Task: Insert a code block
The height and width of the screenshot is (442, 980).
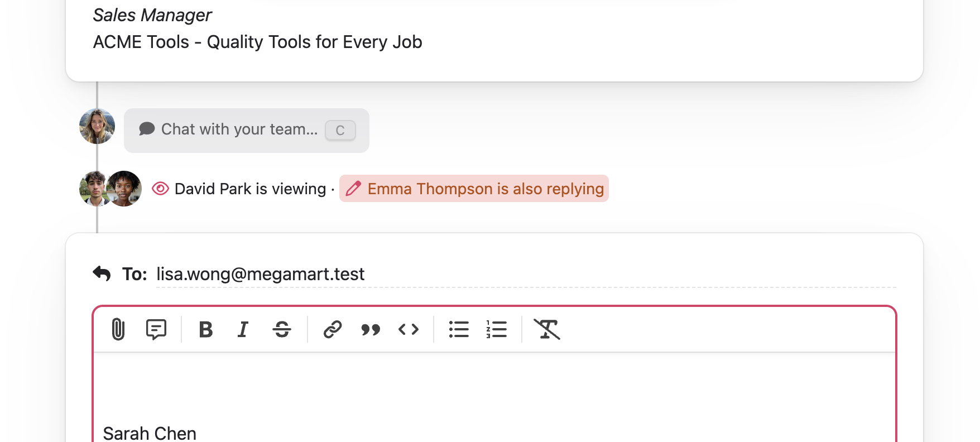Action: 409,329
